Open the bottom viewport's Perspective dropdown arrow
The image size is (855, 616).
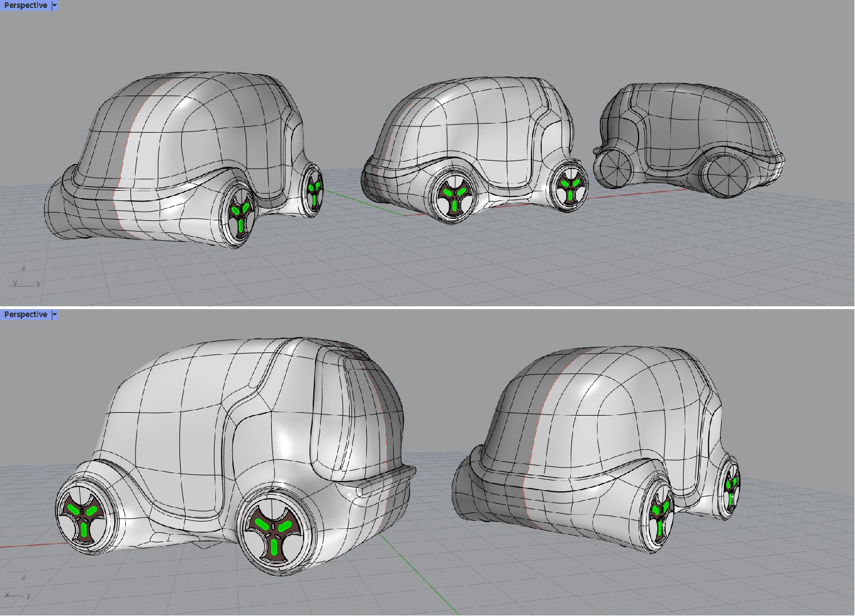[55, 315]
